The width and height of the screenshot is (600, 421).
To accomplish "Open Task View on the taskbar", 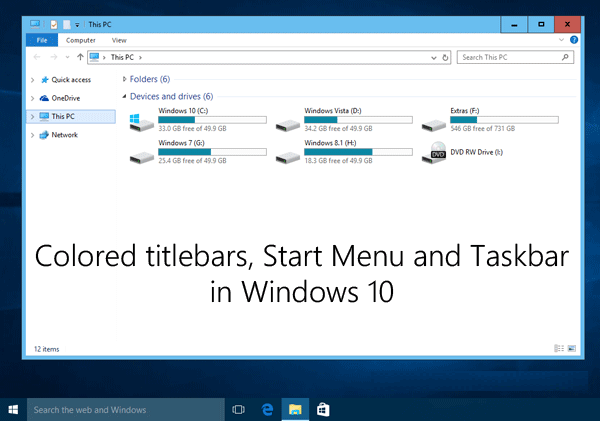I will pos(238,410).
